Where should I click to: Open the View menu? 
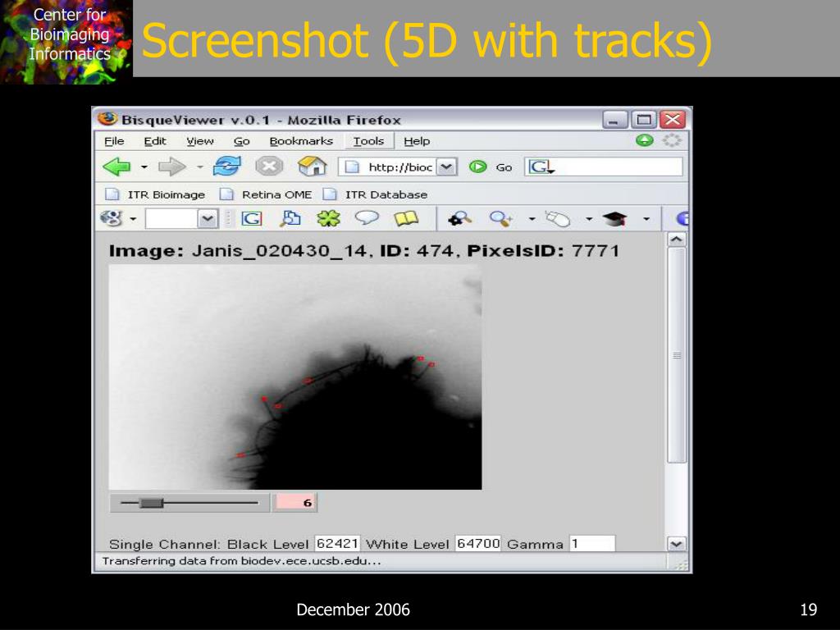pos(200,141)
